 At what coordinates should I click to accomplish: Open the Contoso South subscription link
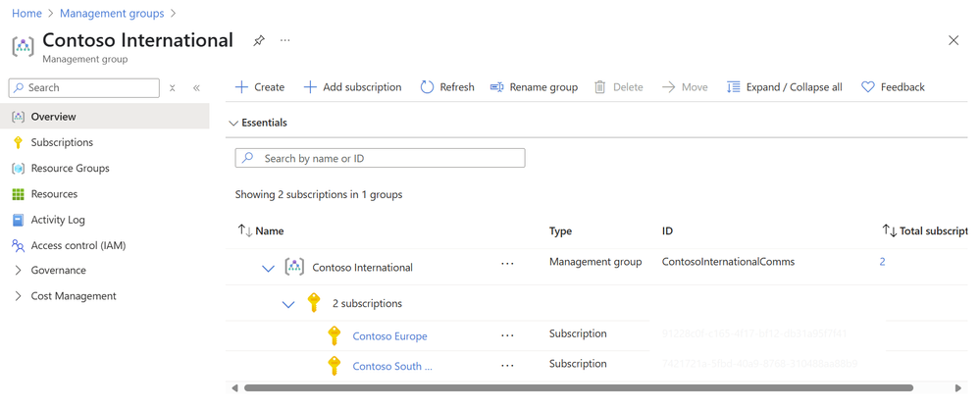click(391, 366)
